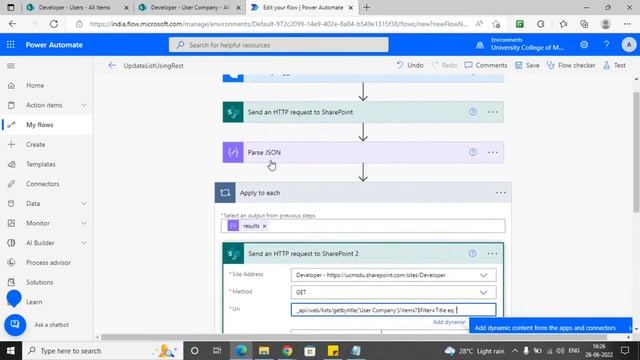Test the flow
This screenshot has width=640, height=360.
coord(614,65)
